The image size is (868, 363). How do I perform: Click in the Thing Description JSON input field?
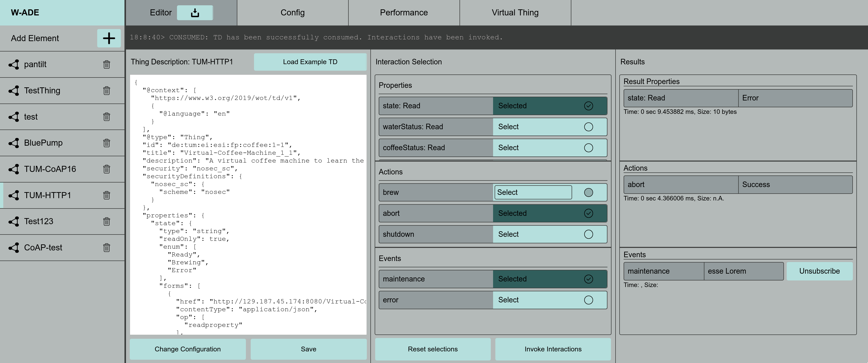[x=248, y=205]
